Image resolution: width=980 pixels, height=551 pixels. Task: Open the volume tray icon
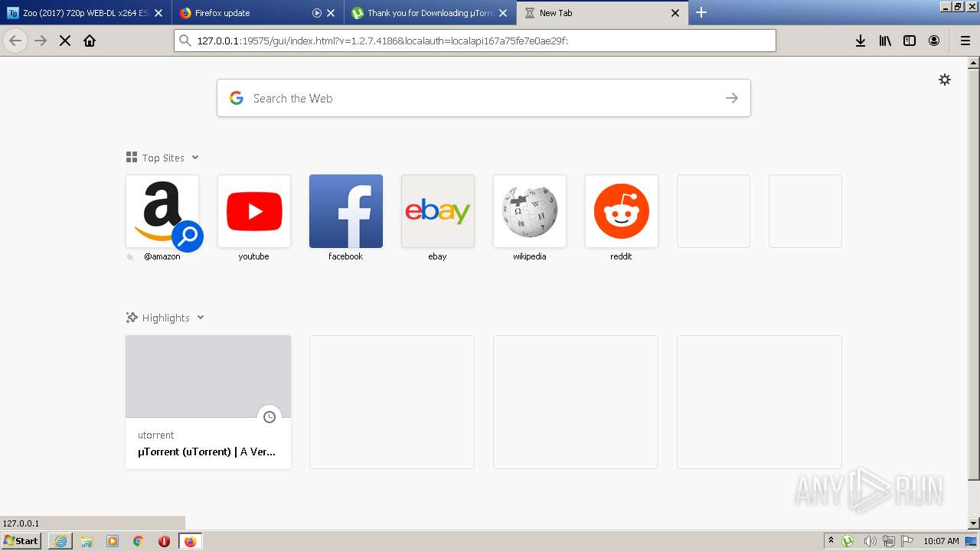tap(870, 541)
